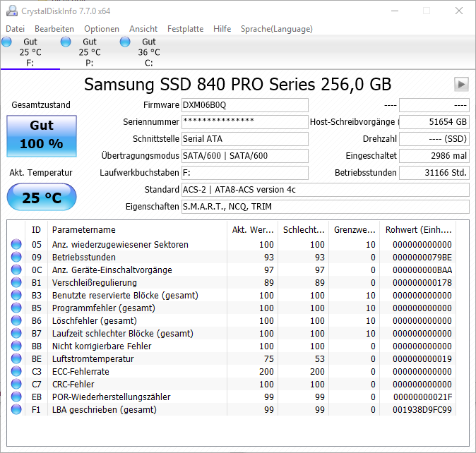Screen dimensions: 476x453
Task: Click status orb for attribute 0C
Action: click(16, 270)
